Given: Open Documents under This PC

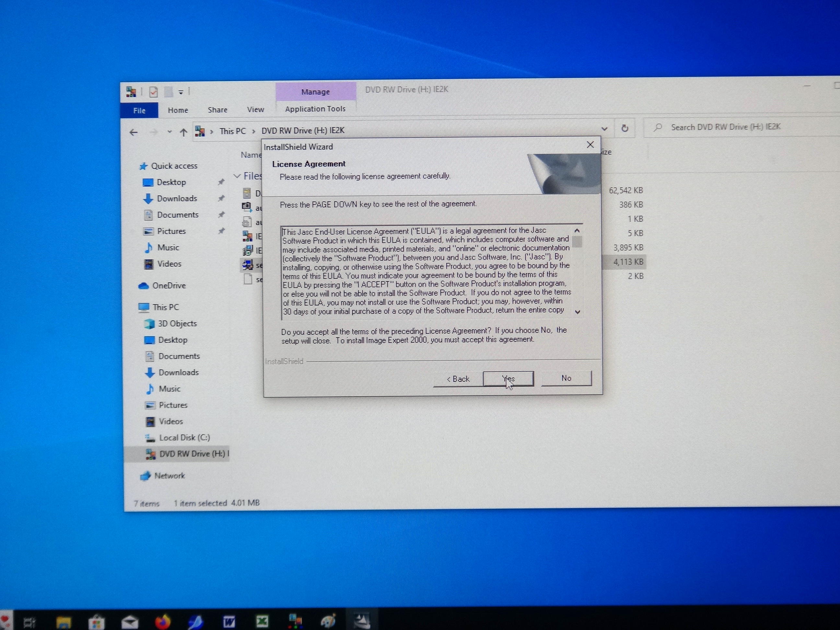Looking at the screenshot, I should coord(179,356).
